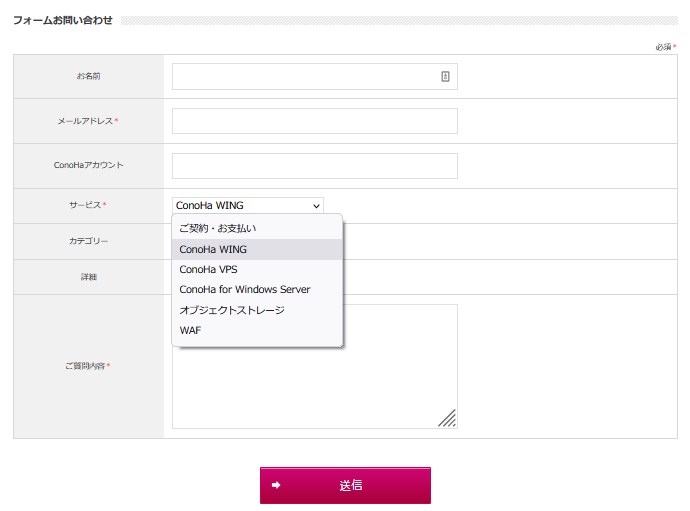Focus the メールアドレス input field
This screenshot has width=690, height=511.
coord(315,121)
